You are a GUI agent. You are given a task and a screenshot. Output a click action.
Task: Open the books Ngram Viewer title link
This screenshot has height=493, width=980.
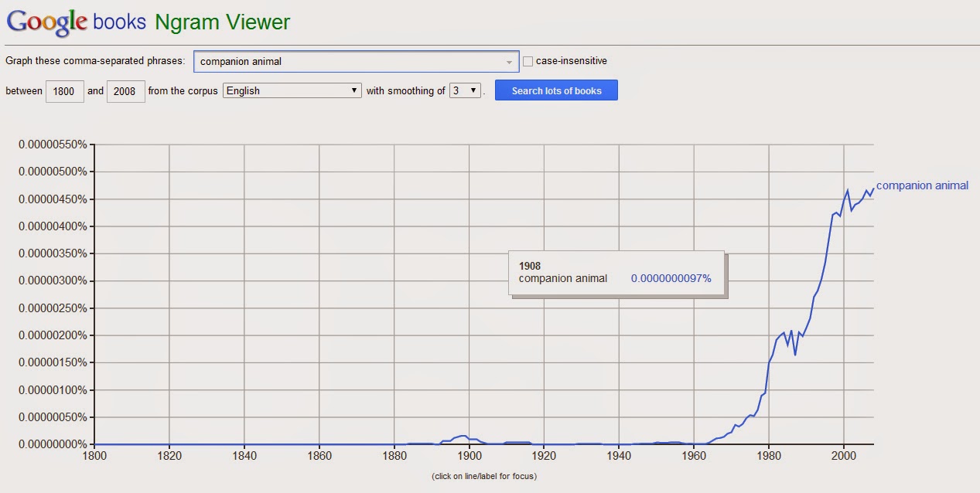tap(192, 22)
